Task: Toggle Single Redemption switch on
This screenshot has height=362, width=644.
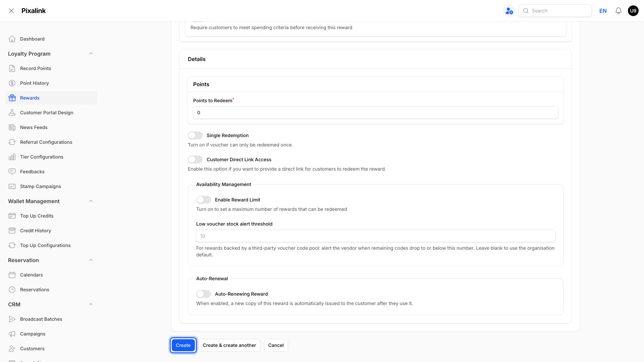Action: (195, 135)
